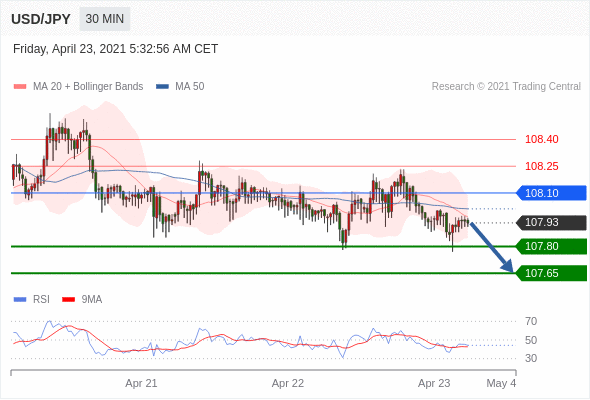The height and width of the screenshot is (400, 590).
Task: Click the blue downward forecast arrow head
Action: 508,266
